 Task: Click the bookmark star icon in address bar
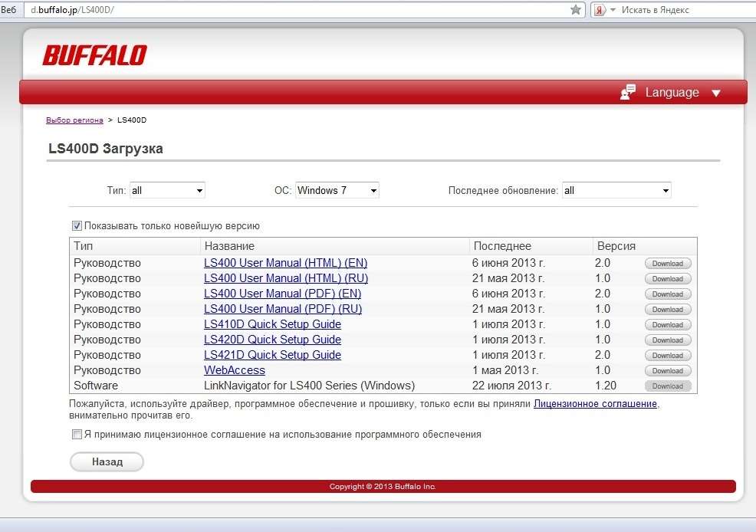576,10
